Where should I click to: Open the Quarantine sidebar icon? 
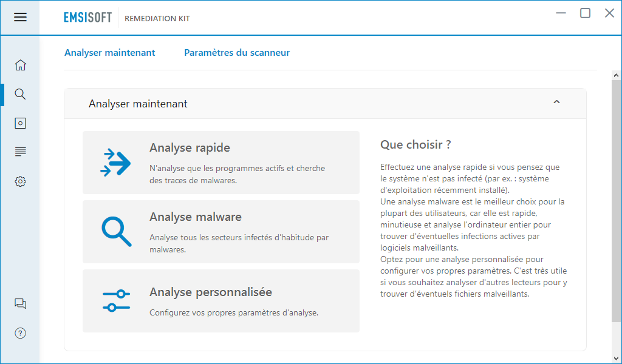[x=20, y=123]
